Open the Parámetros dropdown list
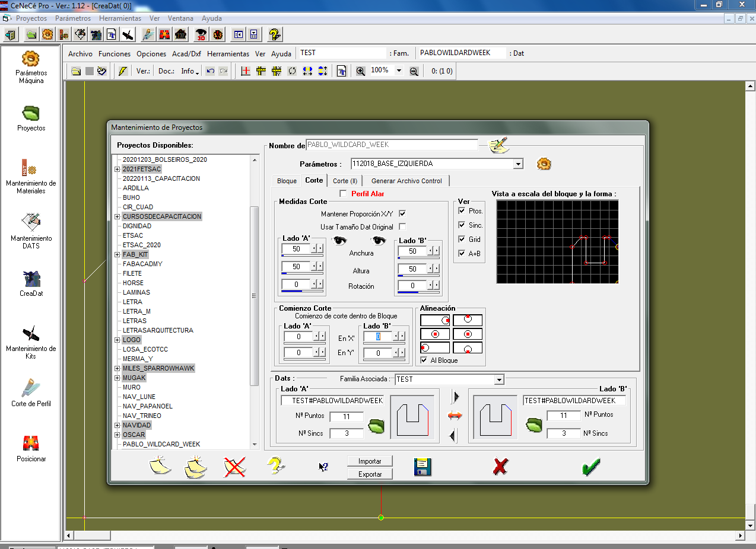 click(x=518, y=164)
